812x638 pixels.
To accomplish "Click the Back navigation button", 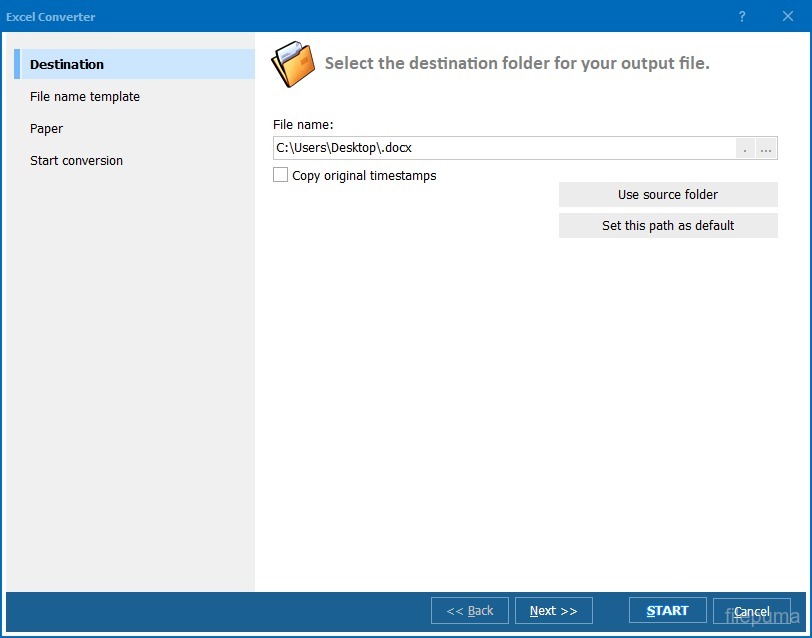I will coord(470,611).
